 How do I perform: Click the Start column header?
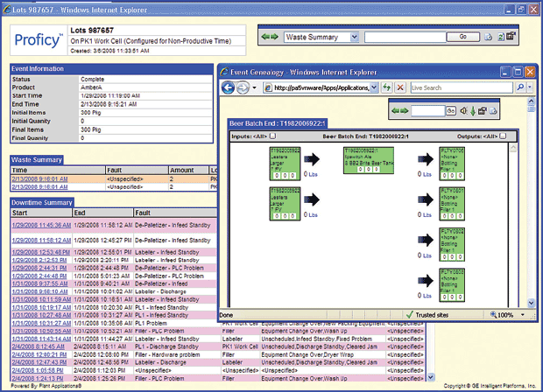(41, 213)
